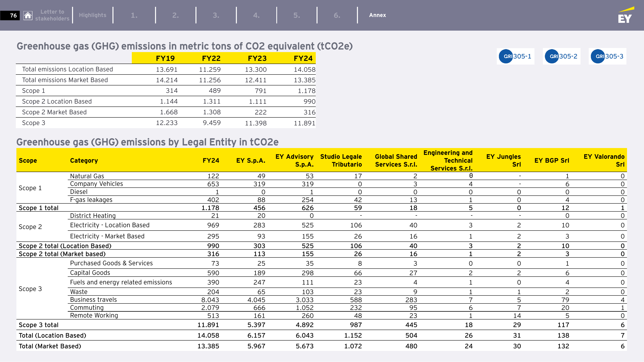Click Scope 3 total EY S.p.A. value 5.397
The width and height of the screenshot is (644, 362).
[x=256, y=325]
